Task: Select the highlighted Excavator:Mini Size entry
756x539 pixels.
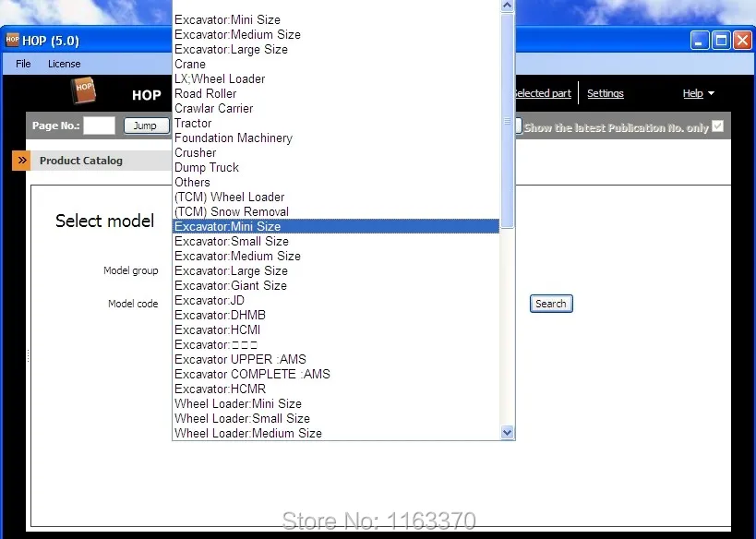Action: (336, 227)
